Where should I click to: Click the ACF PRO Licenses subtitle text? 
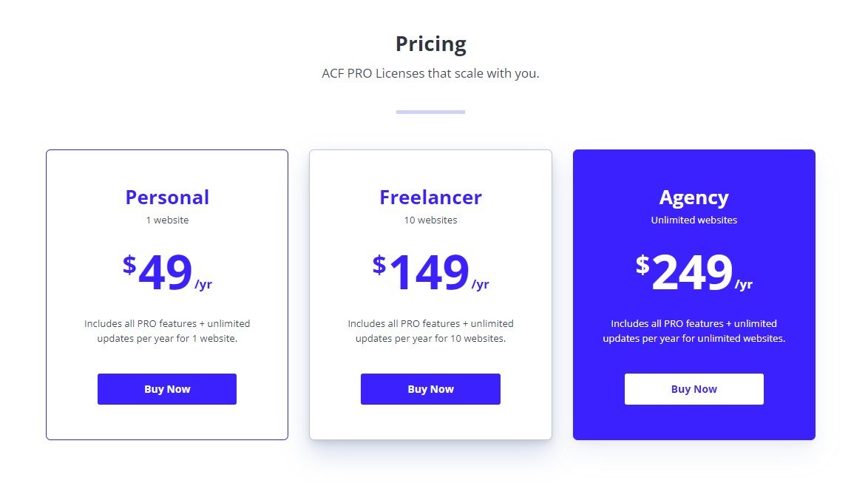click(430, 74)
